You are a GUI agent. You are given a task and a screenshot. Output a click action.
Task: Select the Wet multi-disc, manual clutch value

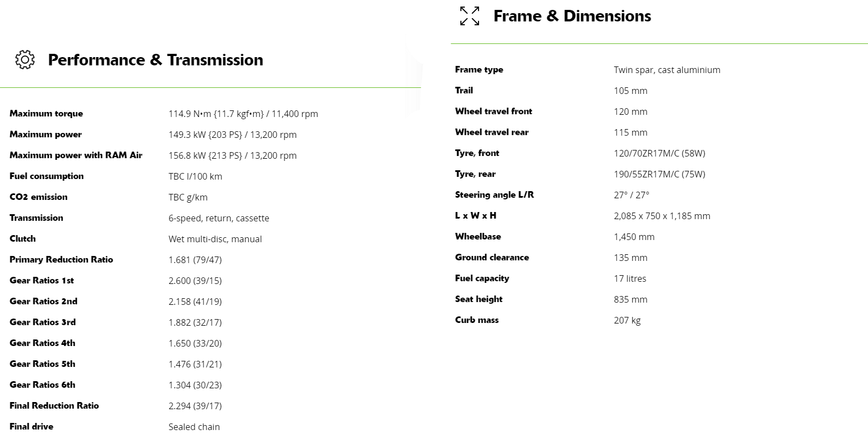point(215,239)
